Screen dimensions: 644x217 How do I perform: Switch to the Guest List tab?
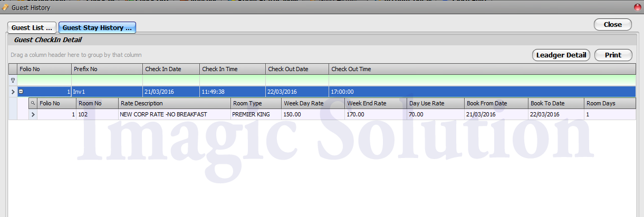coord(32,27)
